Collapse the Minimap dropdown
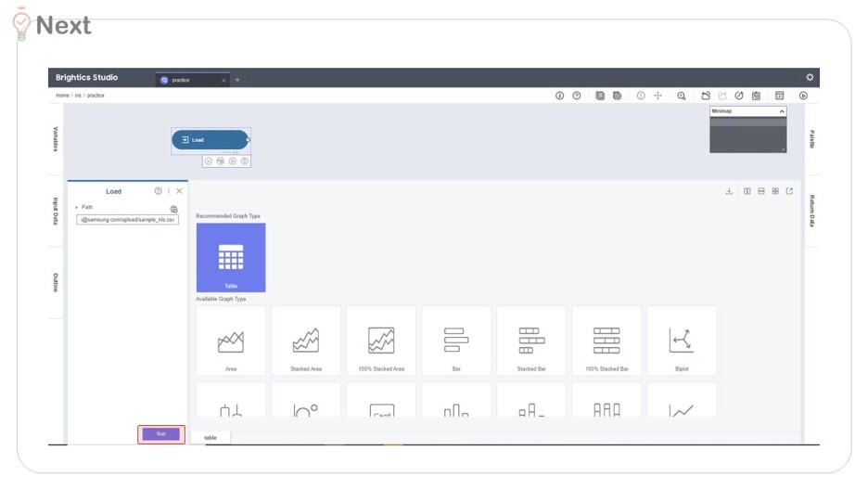Viewport: 868px width, 489px height. point(782,111)
